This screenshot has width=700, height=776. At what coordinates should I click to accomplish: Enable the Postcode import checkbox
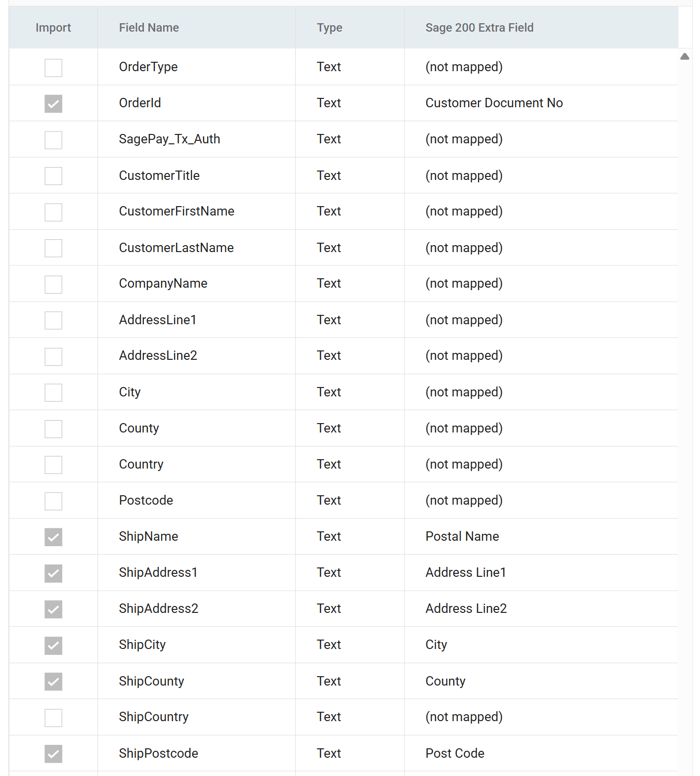pos(53,501)
